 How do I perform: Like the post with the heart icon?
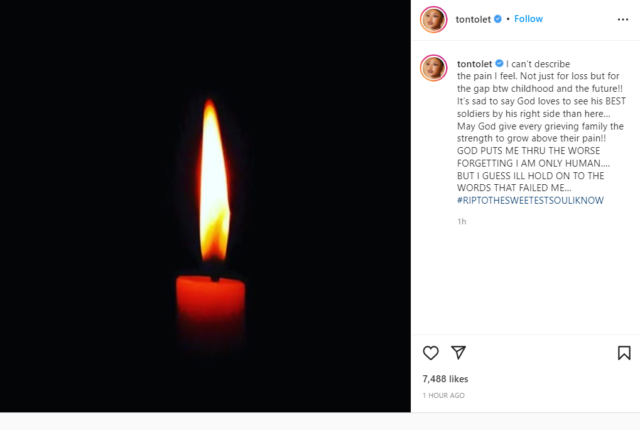coord(431,353)
